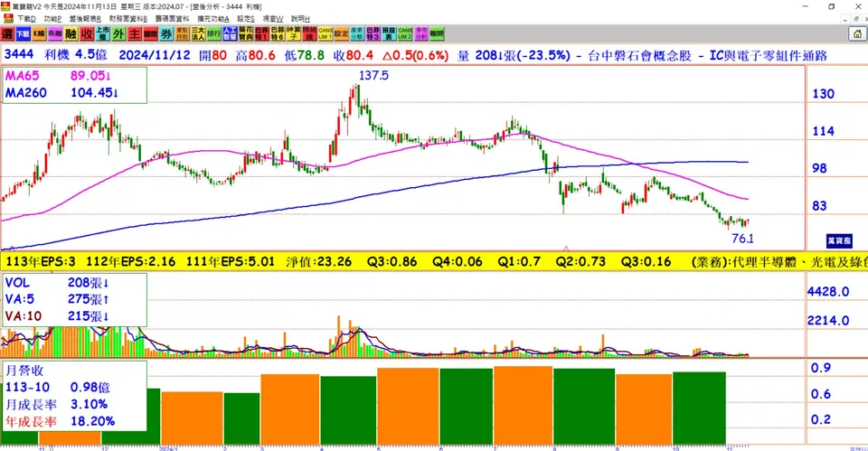Click the purple toolbar icon beside K線
Viewport: 868px width, 451px height.
pos(55,33)
